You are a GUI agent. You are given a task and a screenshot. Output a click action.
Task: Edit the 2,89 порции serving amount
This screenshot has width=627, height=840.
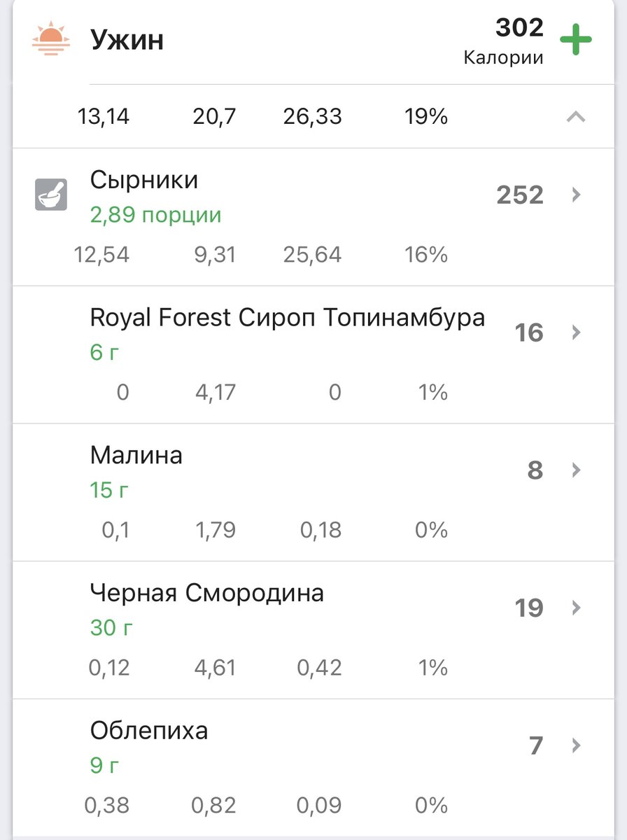(155, 215)
